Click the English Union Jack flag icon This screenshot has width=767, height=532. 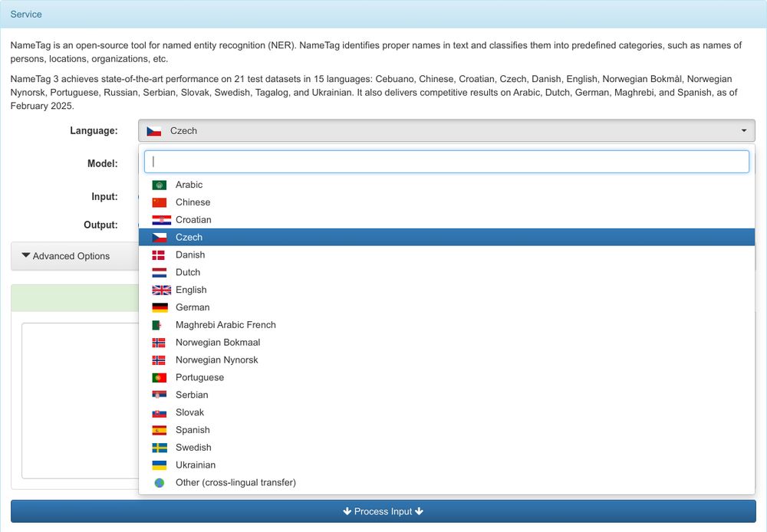click(x=161, y=291)
